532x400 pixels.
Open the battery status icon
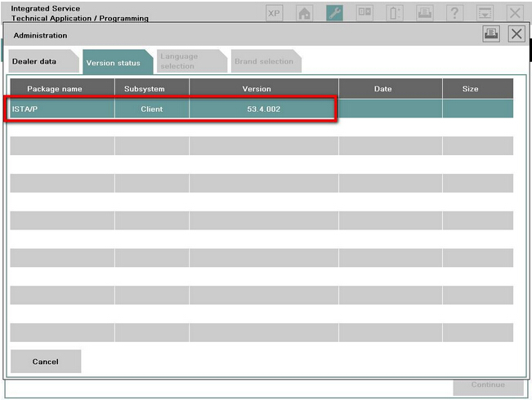point(395,13)
